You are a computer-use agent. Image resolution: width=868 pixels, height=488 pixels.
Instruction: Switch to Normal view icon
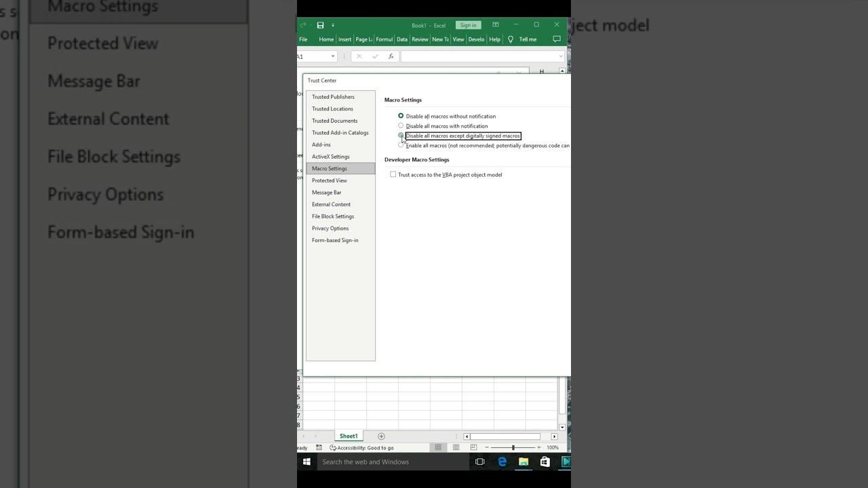438,447
